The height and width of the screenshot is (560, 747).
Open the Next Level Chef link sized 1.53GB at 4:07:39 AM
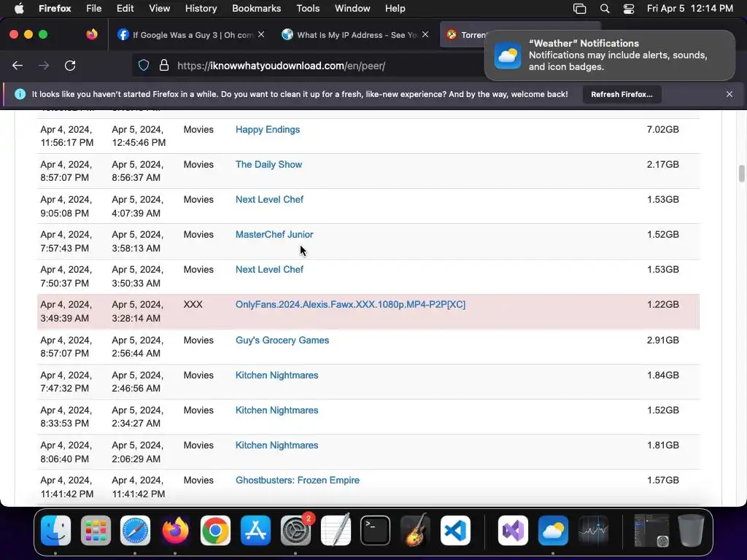coord(269,200)
